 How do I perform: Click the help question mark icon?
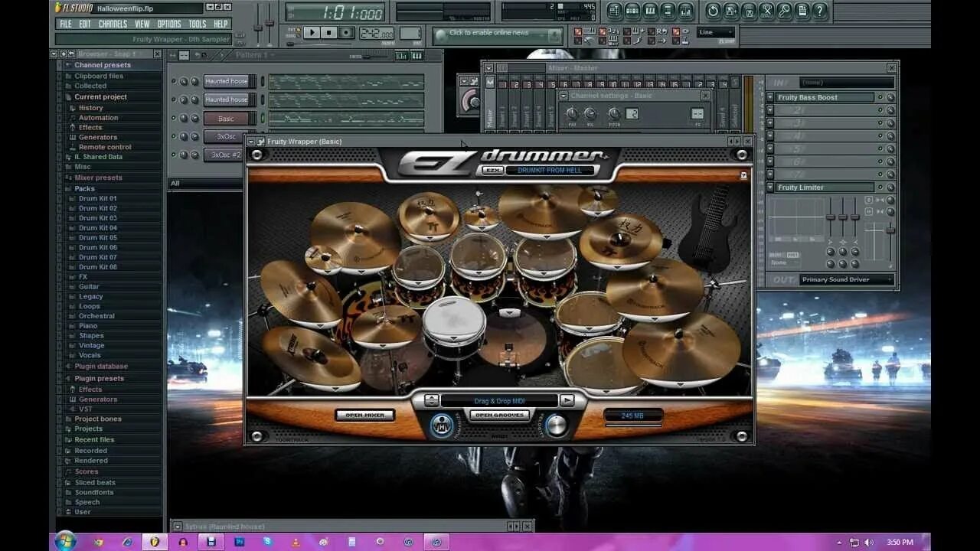click(820, 11)
